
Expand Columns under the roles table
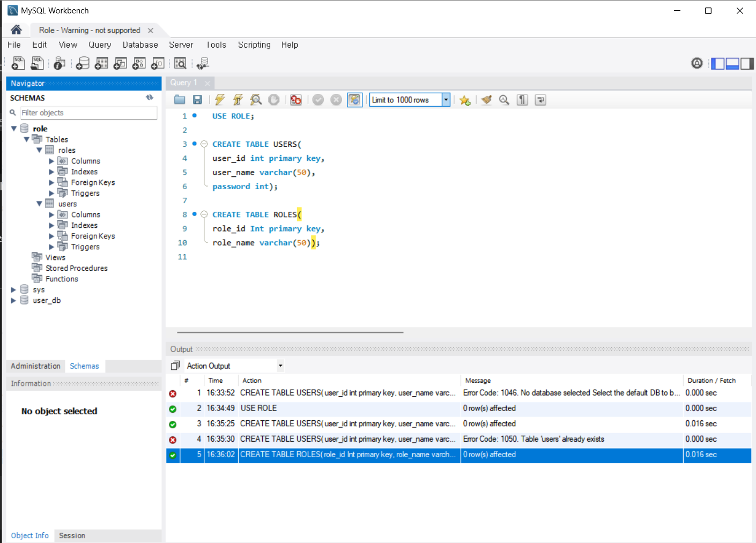51,161
